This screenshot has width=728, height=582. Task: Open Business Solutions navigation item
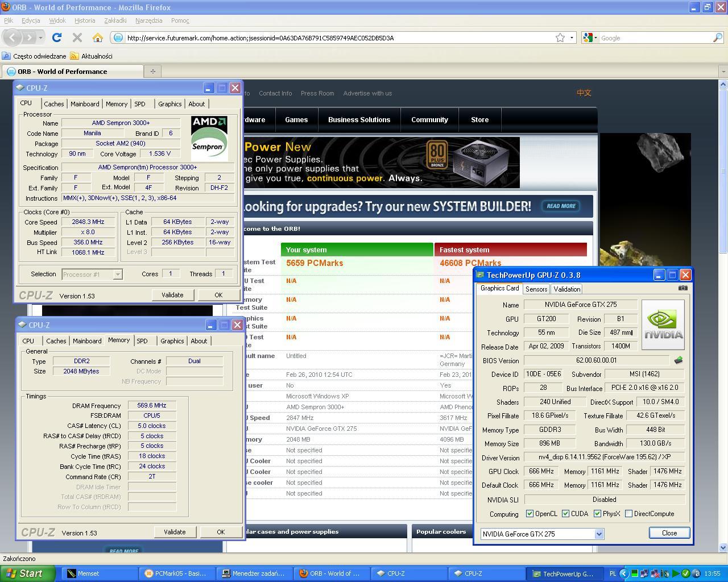pyautogui.click(x=359, y=120)
